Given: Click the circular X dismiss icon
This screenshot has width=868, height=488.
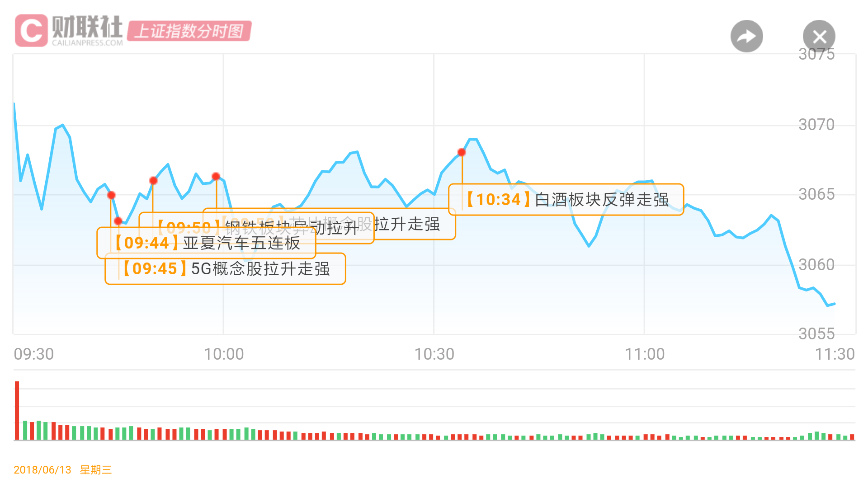Looking at the screenshot, I should click(x=819, y=37).
